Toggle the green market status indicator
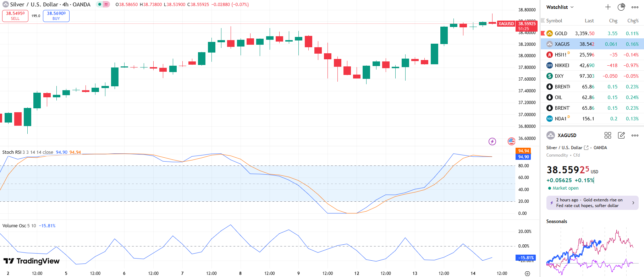This screenshot has height=277, width=644. click(x=100, y=5)
